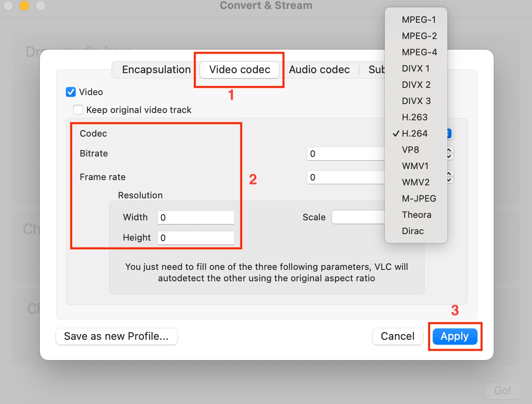Select the Video codec tab
Viewport: 532px width, 404px height.
pyautogui.click(x=239, y=70)
